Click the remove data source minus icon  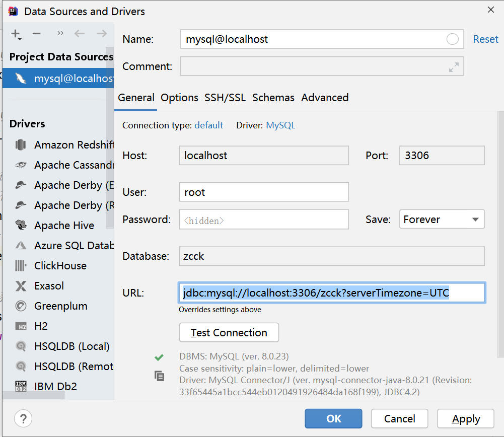36,34
